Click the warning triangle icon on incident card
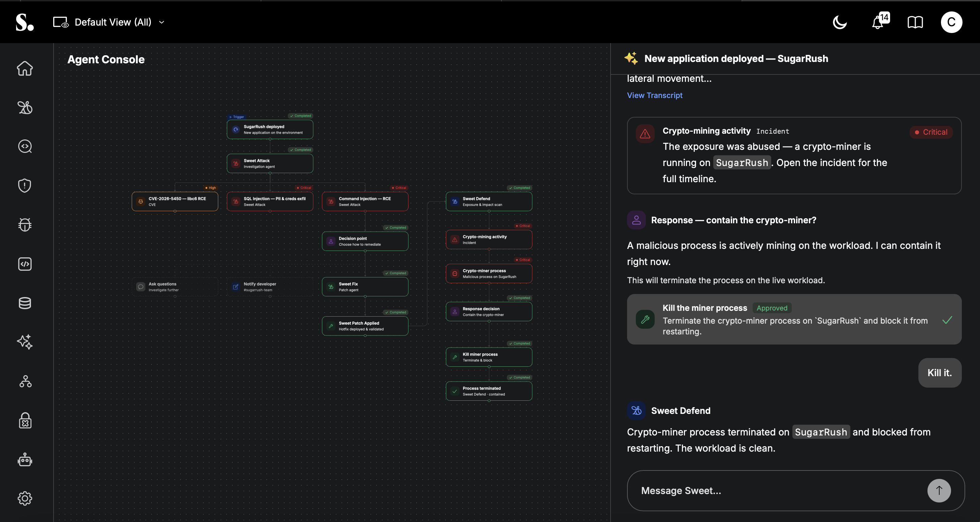This screenshot has height=522, width=980. 645,134
